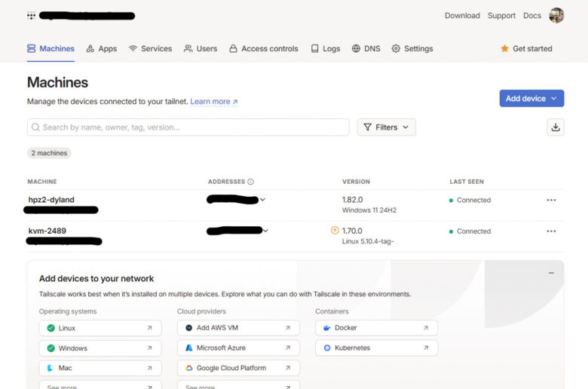This screenshot has height=389, width=588.
Task: Click the Windows row external arrow icon
Action: 149,348
